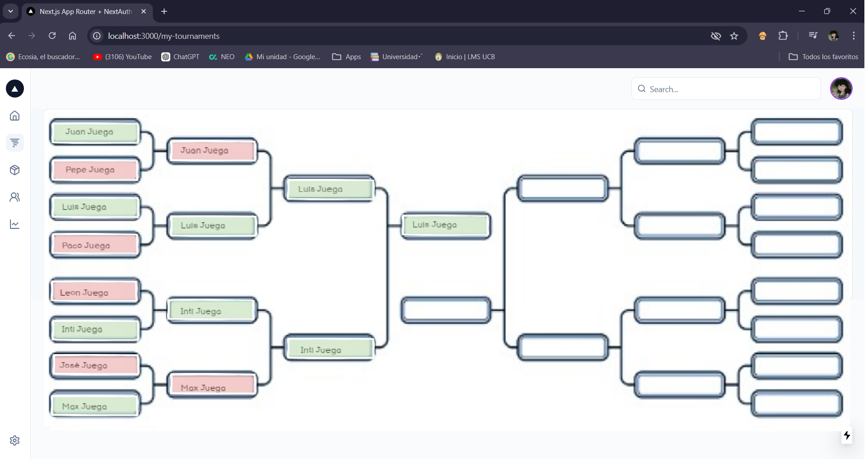Open the ChatGPT bookmark

click(180, 57)
